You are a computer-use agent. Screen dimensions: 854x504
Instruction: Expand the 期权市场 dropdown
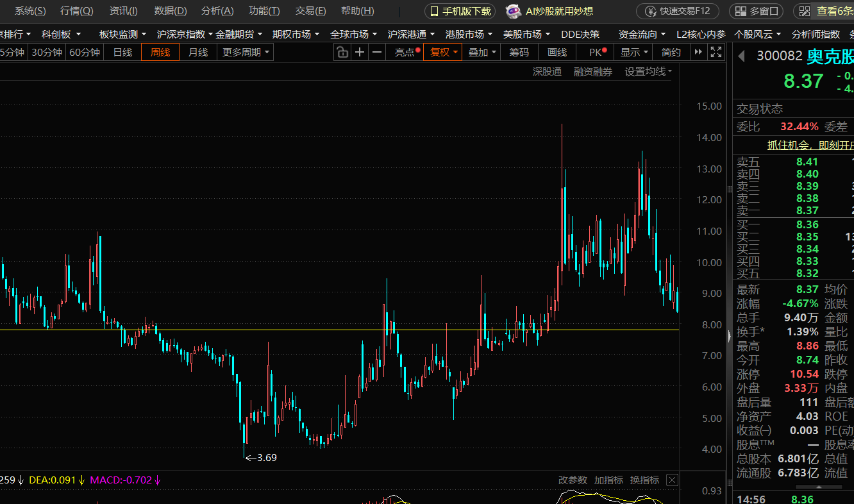click(296, 34)
